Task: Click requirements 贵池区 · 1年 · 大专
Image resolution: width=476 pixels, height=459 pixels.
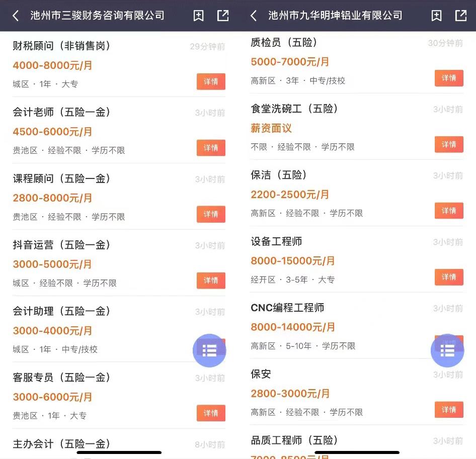Action: pos(50,416)
